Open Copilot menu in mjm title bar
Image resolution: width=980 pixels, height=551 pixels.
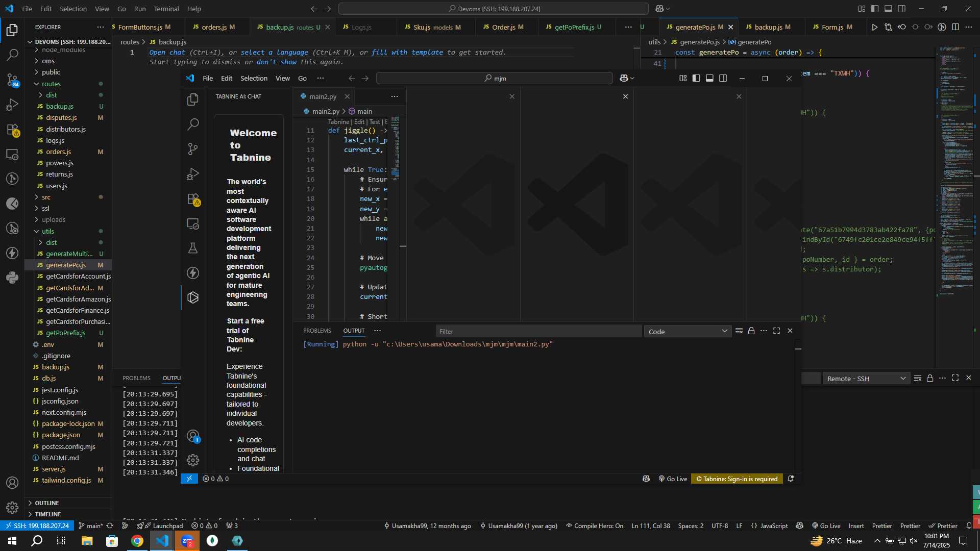coord(627,78)
